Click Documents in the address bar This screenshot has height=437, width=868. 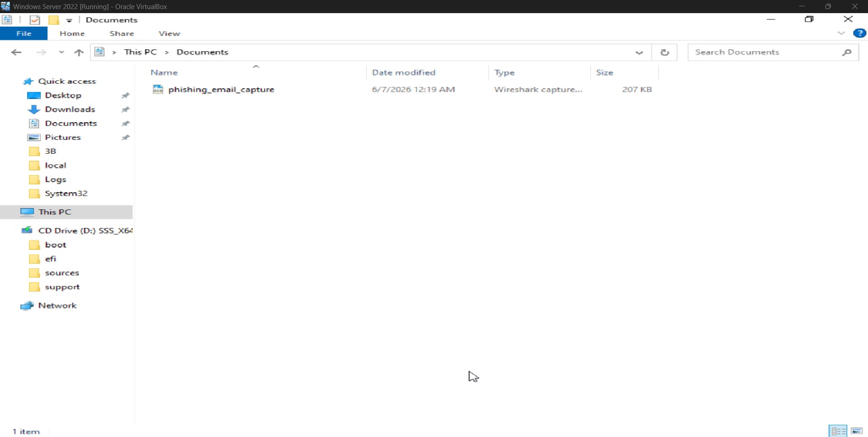[202, 52]
